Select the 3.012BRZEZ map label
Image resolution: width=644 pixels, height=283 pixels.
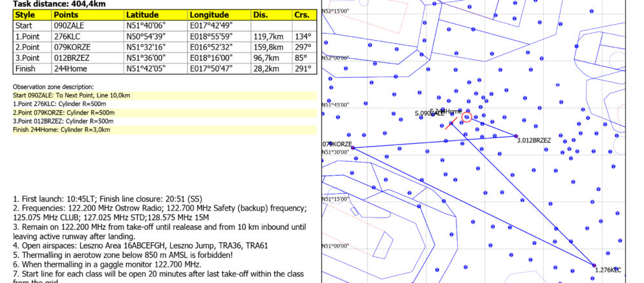tap(535, 141)
